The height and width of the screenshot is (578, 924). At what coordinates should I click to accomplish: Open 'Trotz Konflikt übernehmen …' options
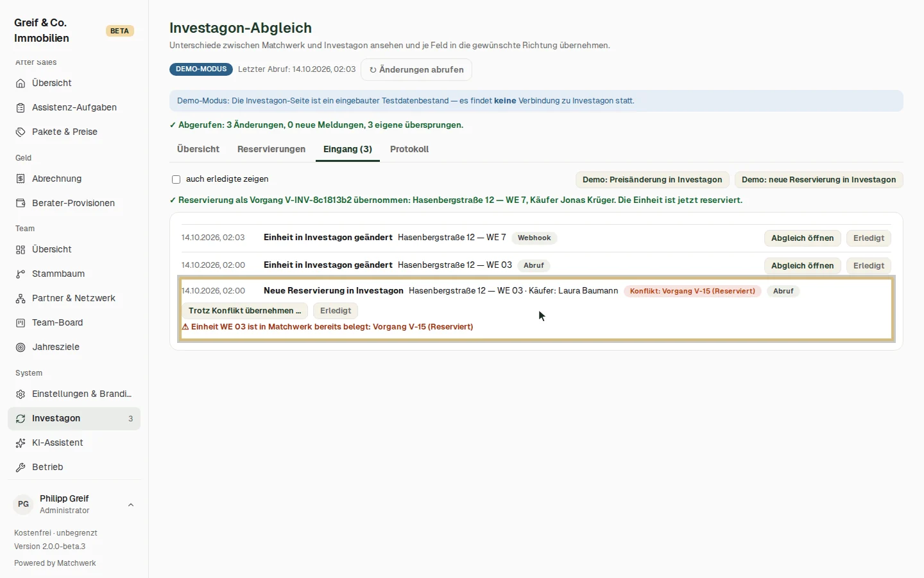pos(245,311)
